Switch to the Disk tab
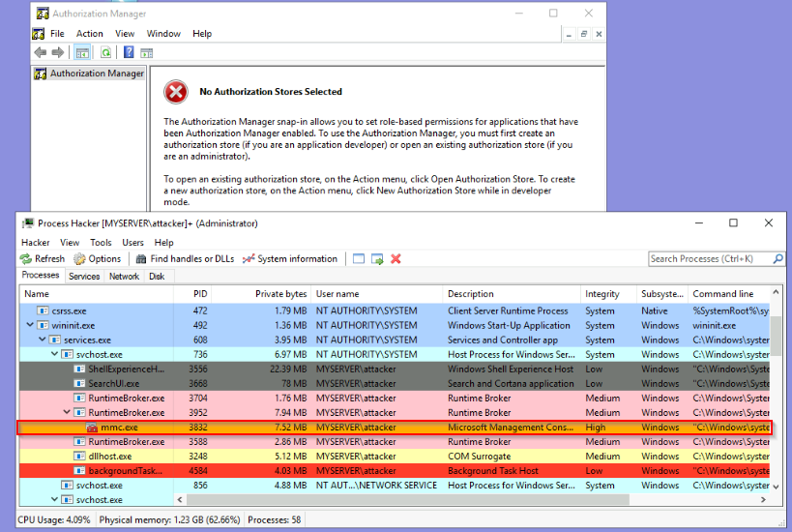The height and width of the screenshot is (532, 792). 157,277
